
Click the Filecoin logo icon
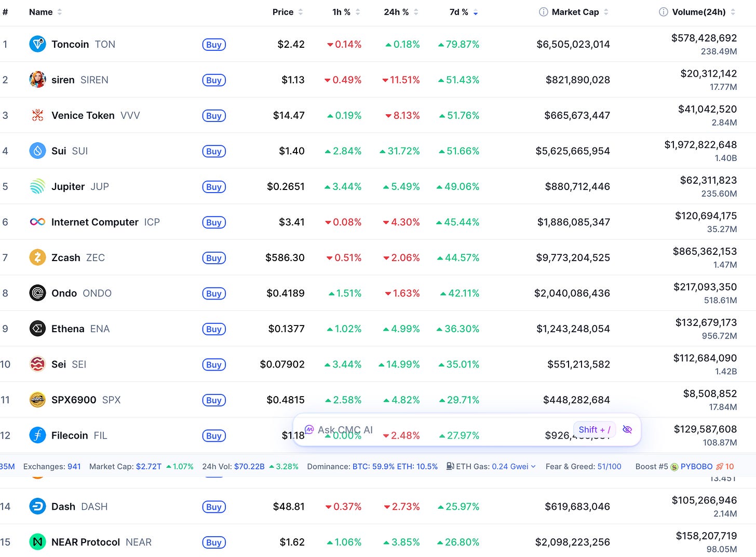click(x=37, y=435)
